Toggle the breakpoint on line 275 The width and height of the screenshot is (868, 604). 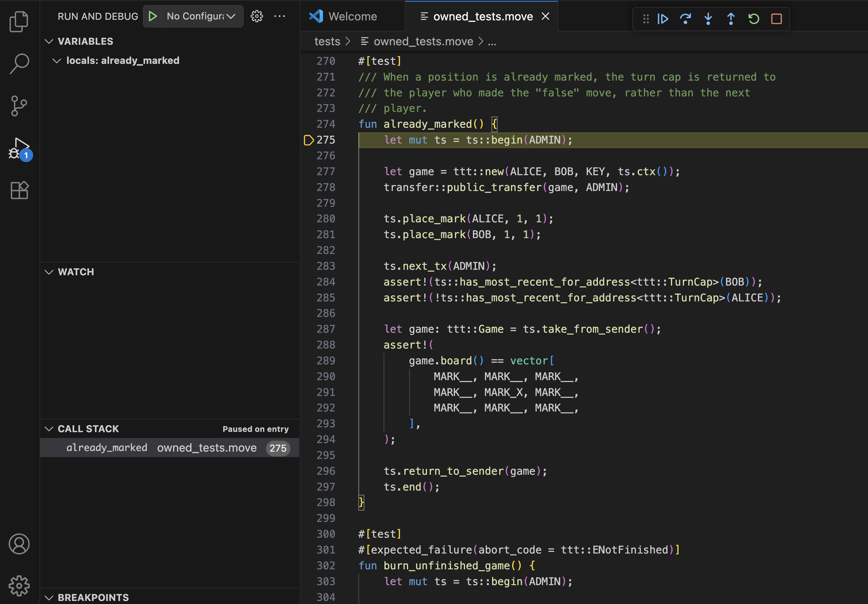[308, 140]
